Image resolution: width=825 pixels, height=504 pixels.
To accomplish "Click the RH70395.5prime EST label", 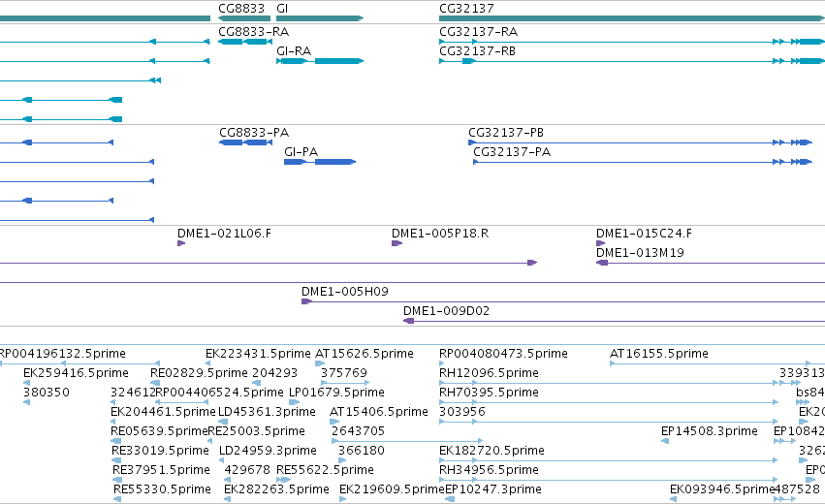I will pyautogui.click(x=489, y=393).
